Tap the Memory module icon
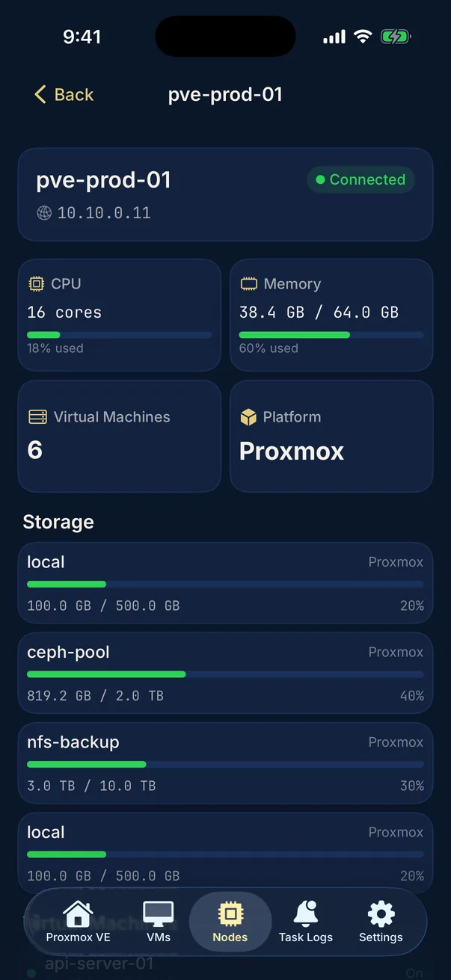 click(x=248, y=284)
